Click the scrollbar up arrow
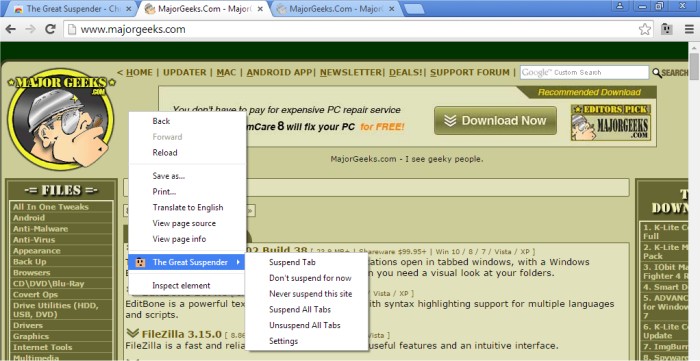This screenshot has width=700, height=361. 694,48
